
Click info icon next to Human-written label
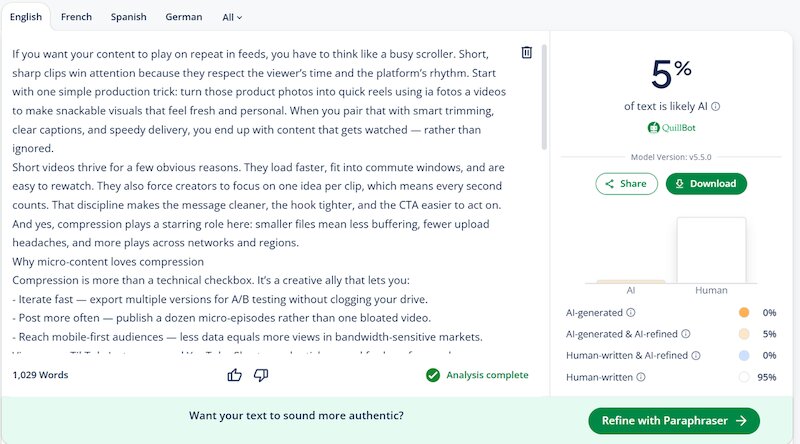click(x=641, y=377)
